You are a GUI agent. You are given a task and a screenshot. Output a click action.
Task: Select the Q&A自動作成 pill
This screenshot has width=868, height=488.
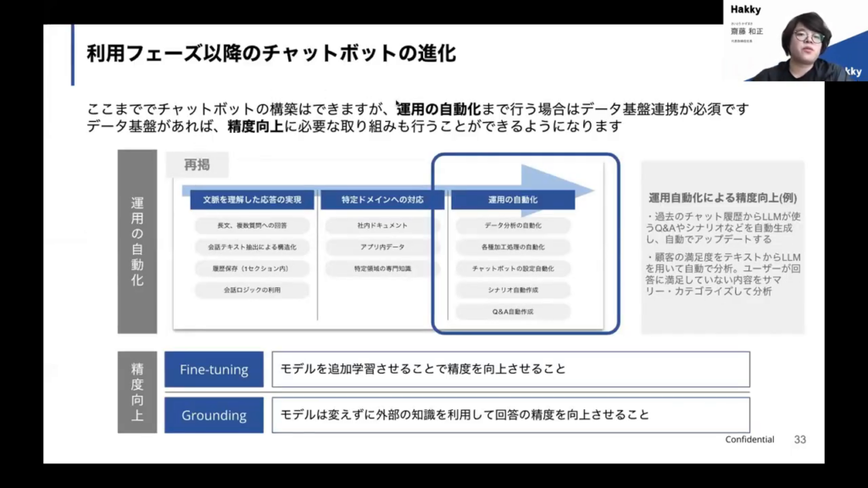tap(513, 312)
